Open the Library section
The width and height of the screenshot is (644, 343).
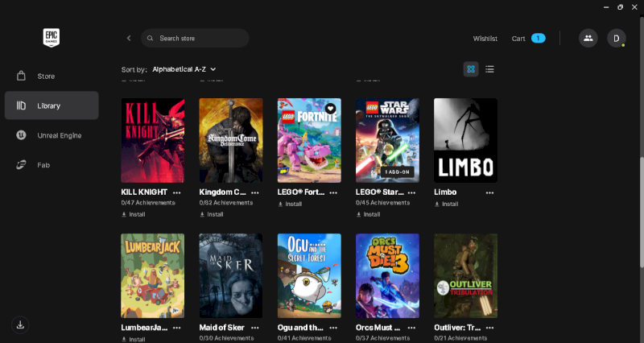52,105
